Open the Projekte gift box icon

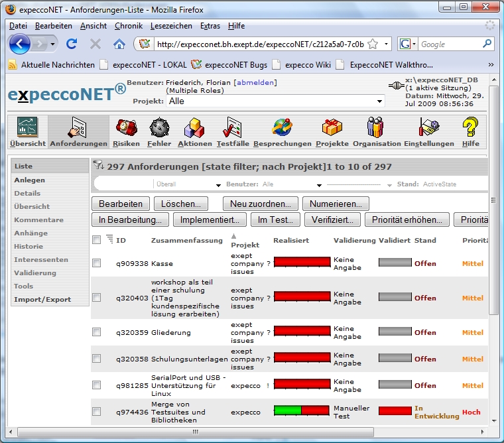point(332,127)
